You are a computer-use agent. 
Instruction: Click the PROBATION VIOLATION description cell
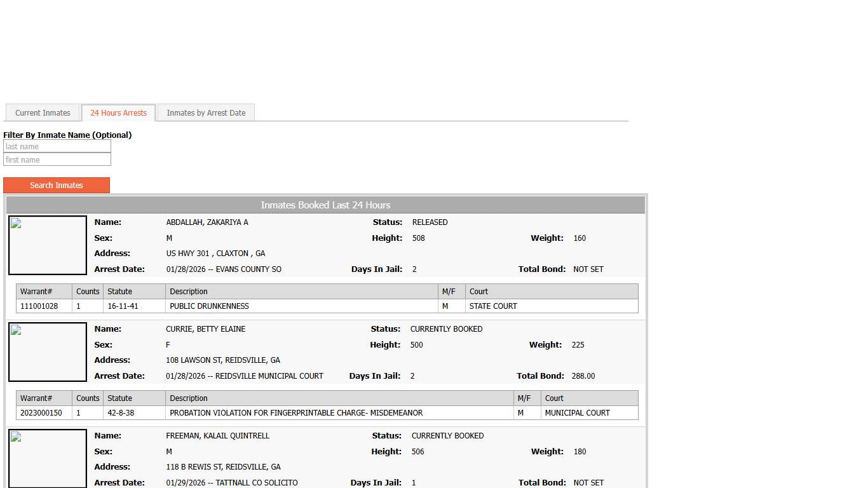(x=296, y=413)
